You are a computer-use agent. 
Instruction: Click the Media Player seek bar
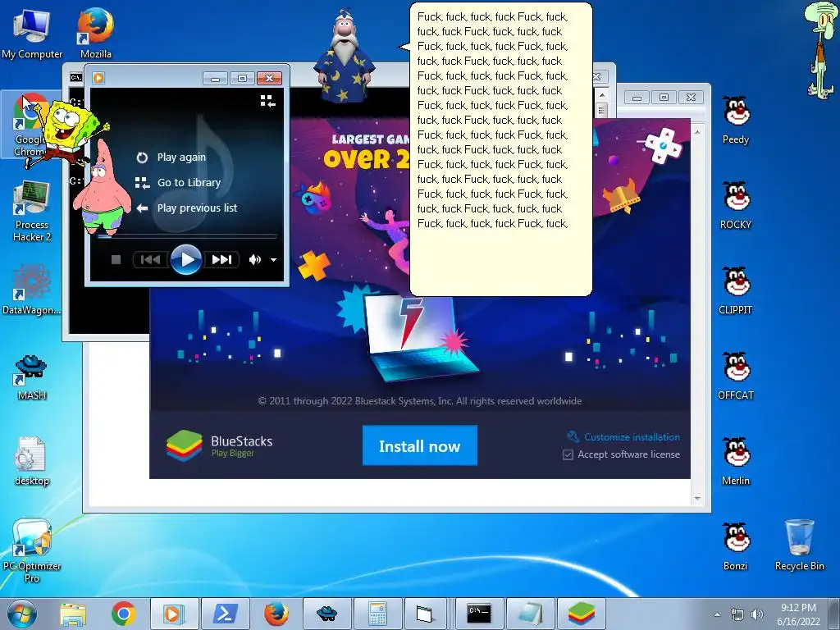187,236
